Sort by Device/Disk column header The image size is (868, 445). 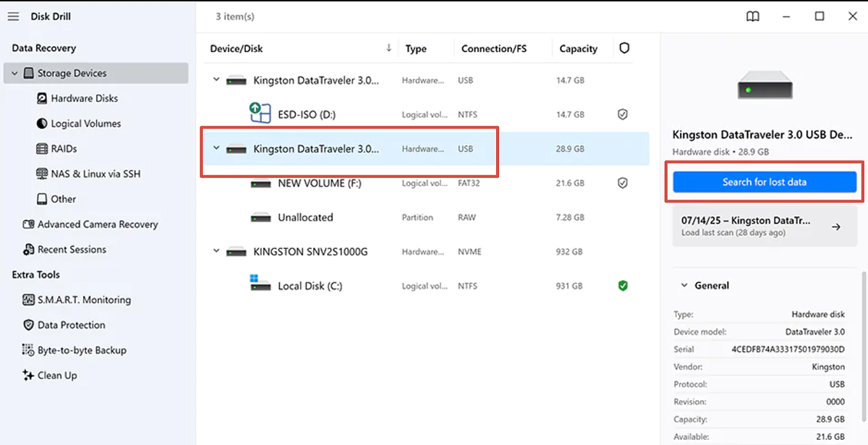[x=237, y=48]
